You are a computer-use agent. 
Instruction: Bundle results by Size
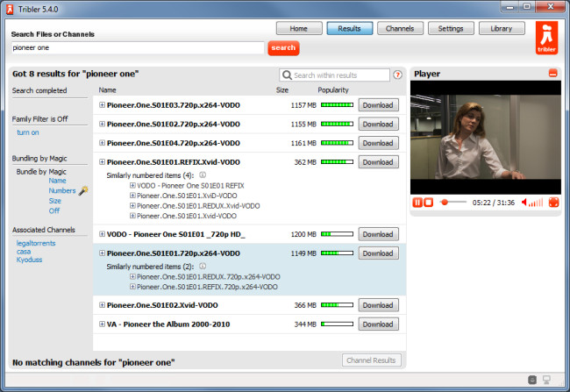55,201
